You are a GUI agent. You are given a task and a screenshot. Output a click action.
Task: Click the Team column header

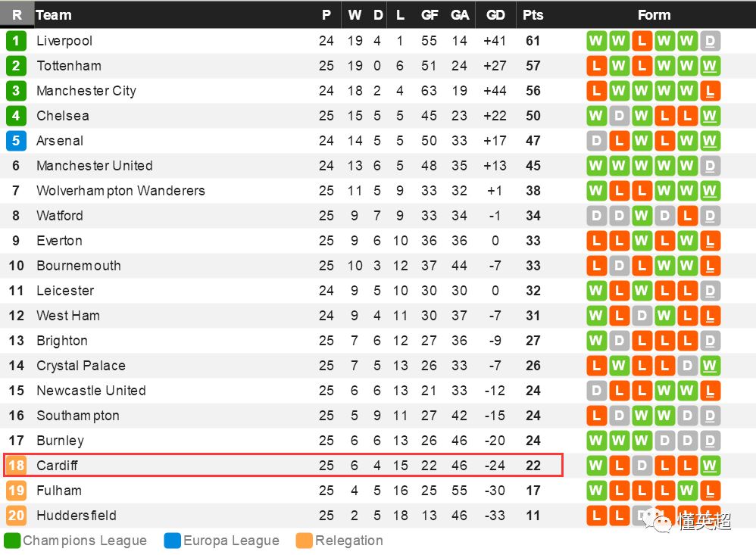point(54,14)
